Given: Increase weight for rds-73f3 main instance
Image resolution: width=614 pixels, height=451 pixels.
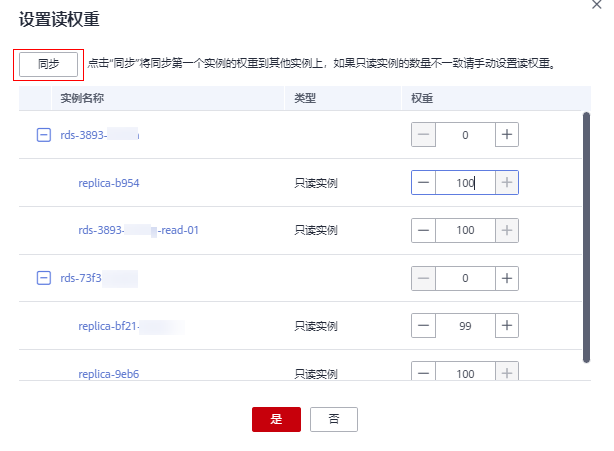Looking at the screenshot, I should pyautogui.click(x=507, y=278).
